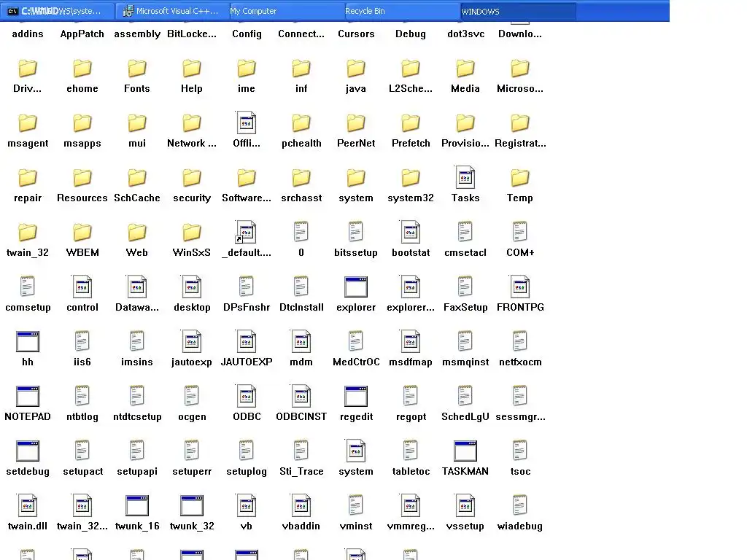The image size is (747, 560).
Task: Select the ODBCINST file icon
Action: [301, 396]
